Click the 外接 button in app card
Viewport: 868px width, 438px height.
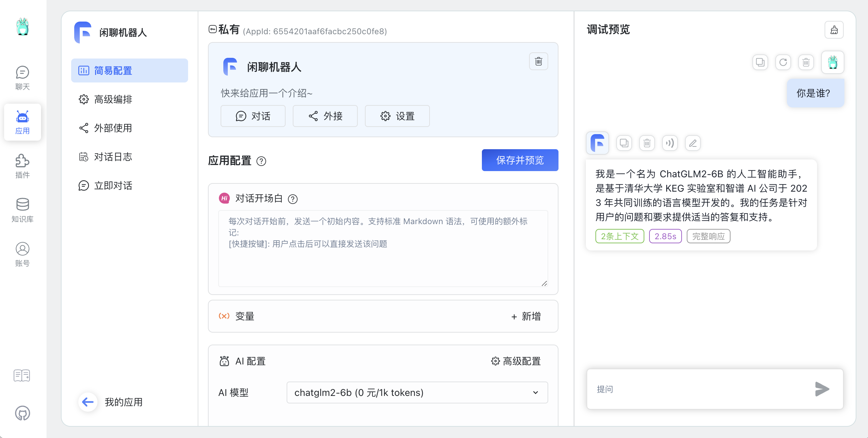(x=325, y=116)
